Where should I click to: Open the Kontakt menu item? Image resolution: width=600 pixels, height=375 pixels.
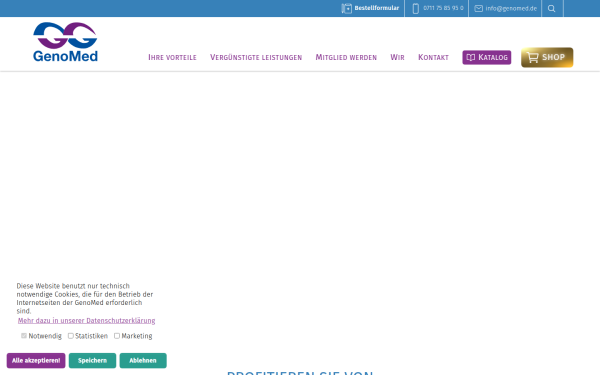point(433,57)
